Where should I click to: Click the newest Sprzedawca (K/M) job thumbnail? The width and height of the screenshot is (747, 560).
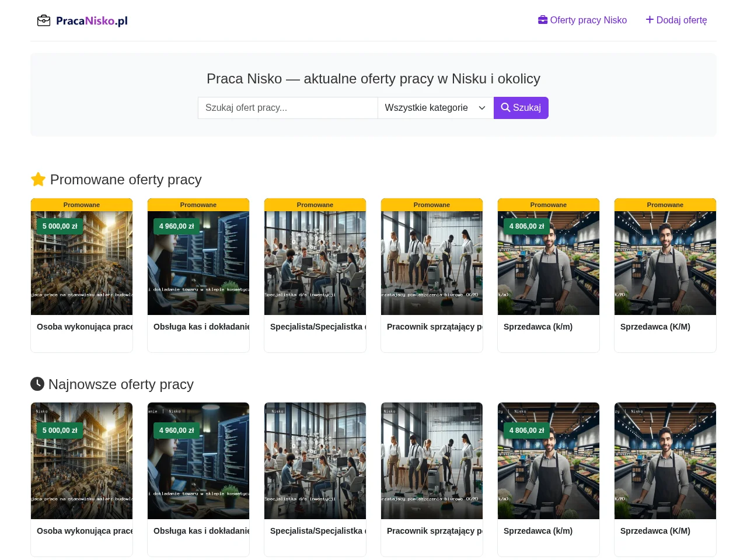pyautogui.click(x=665, y=461)
